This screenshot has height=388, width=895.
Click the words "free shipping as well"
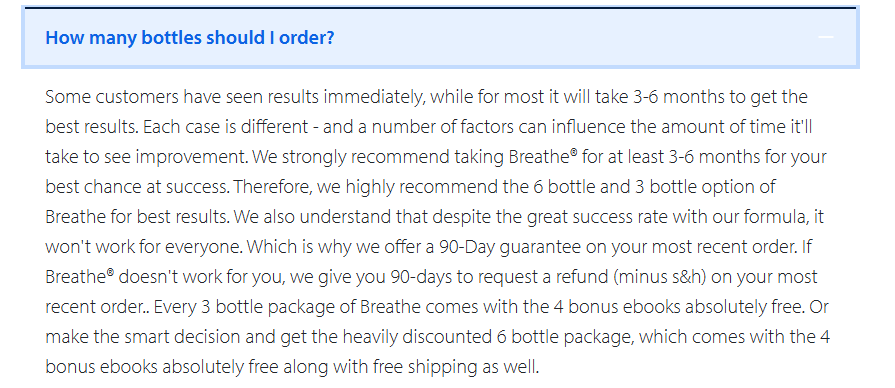[455, 367]
